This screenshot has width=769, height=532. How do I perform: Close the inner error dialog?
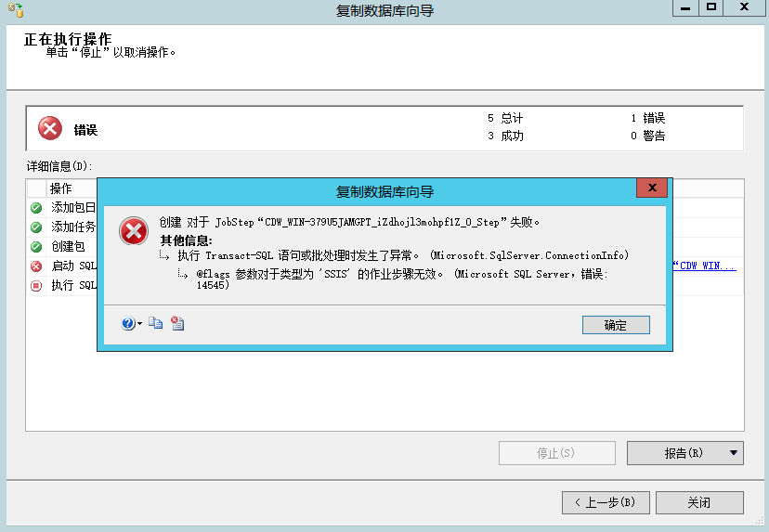pos(652,188)
